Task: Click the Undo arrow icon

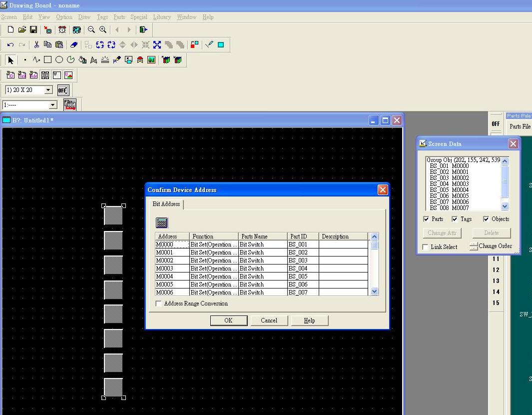Action: (x=10, y=45)
